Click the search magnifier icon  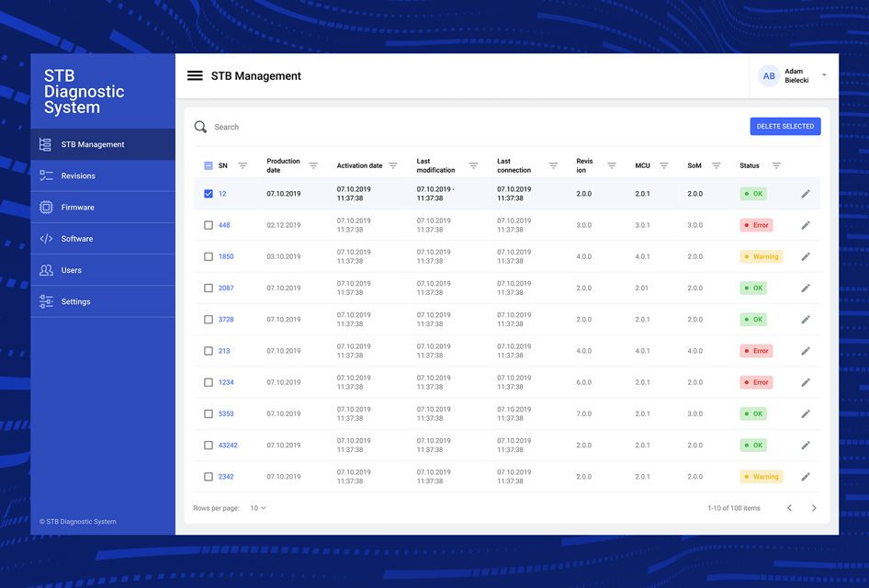coord(200,127)
